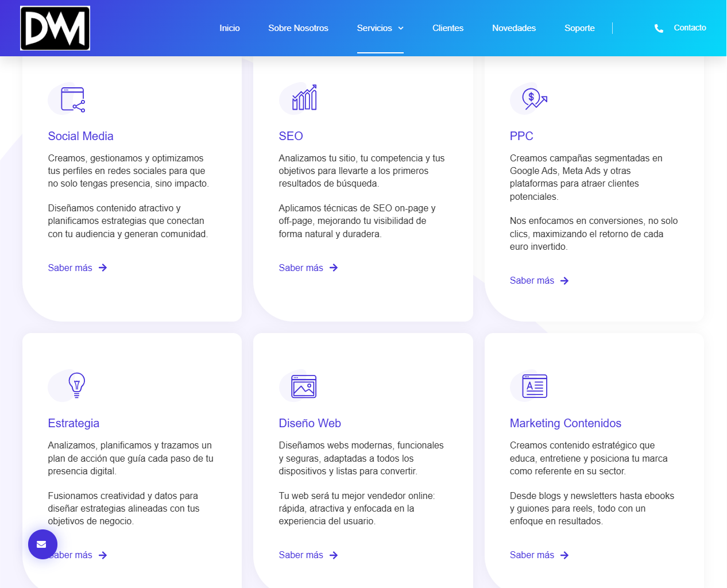Screen dimensions: 727x588
Task: Click the Contacto link in the header
Action: click(690, 28)
